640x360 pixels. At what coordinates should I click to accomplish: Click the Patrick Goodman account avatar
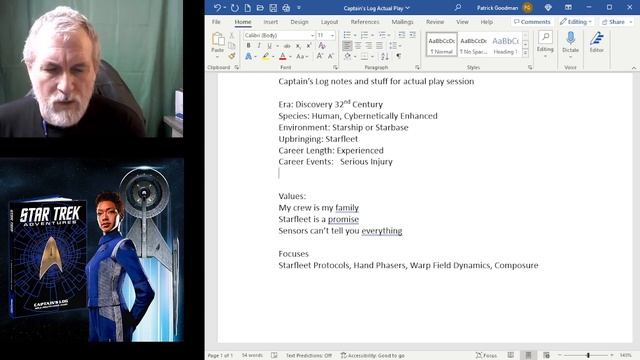point(527,7)
